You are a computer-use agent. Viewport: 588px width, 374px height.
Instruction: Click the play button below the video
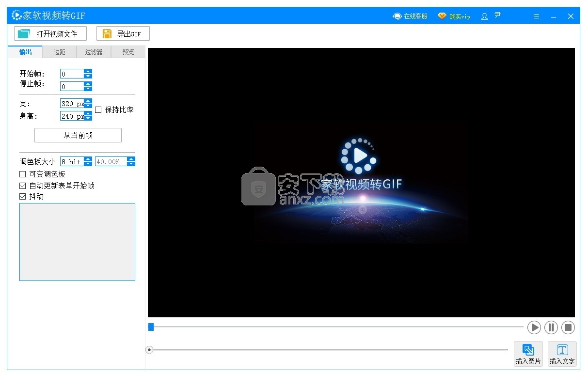534,327
